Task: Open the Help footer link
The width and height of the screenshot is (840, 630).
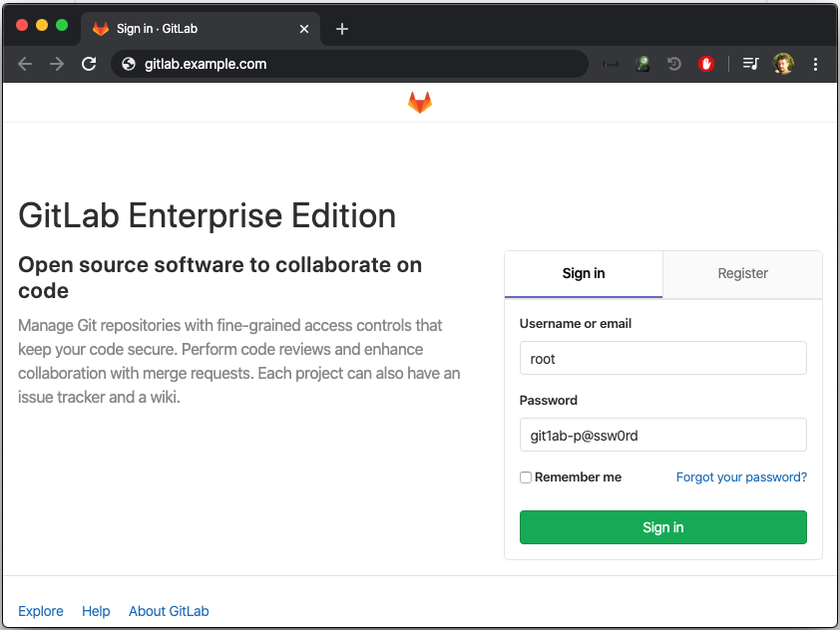Action: pos(96,611)
